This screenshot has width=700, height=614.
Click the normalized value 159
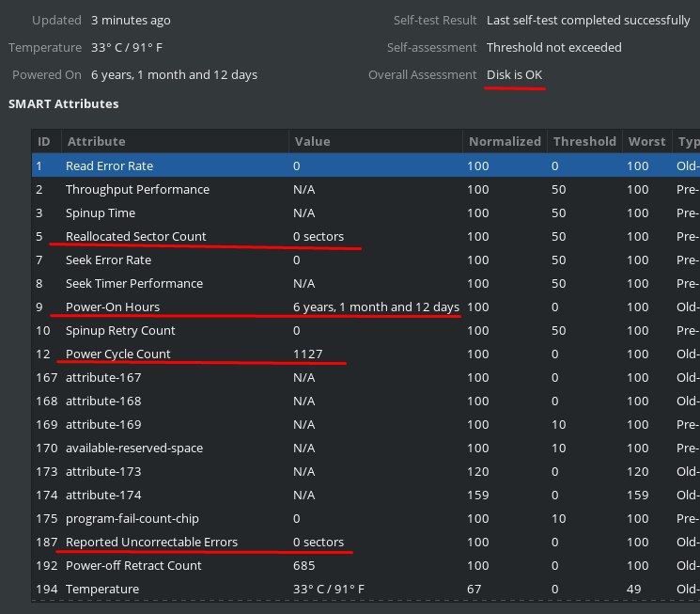pyautogui.click(x=477, y=496)
